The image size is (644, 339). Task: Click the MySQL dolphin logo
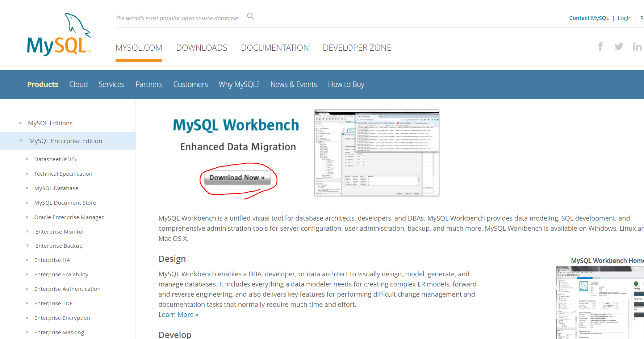[x=59, y=34]
